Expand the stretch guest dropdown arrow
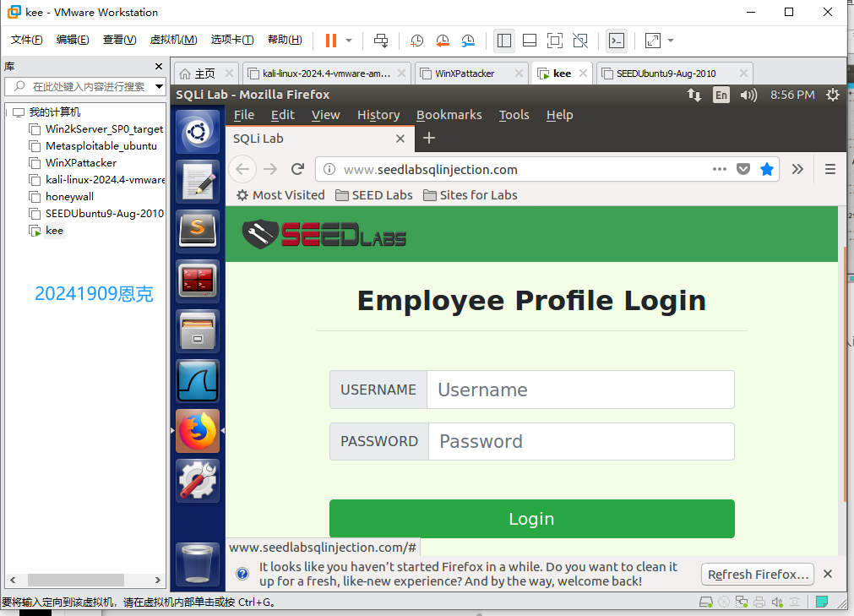 (x=671, y=41)
